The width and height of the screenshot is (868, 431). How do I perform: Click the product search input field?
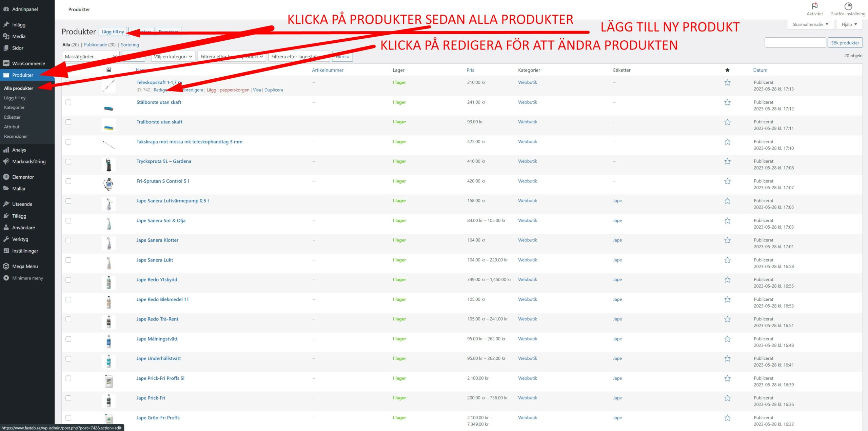click(795, 43)
